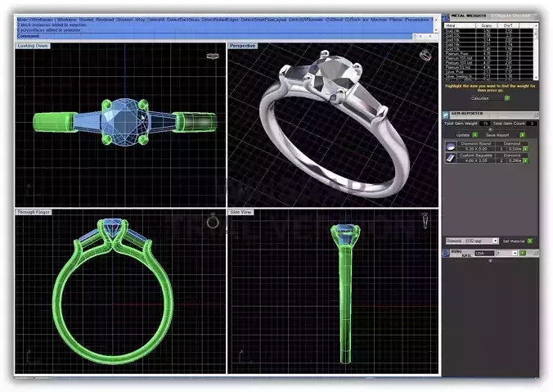Click the green Set Material go button
Screen dimensions: 553x392
pyautogui.click(x=530, y=241)
